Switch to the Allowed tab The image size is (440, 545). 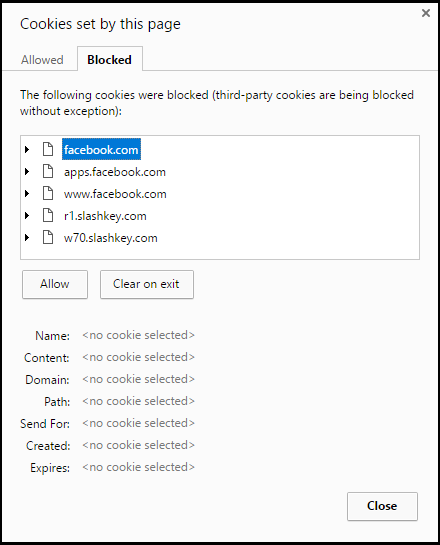tap(42, 60)
